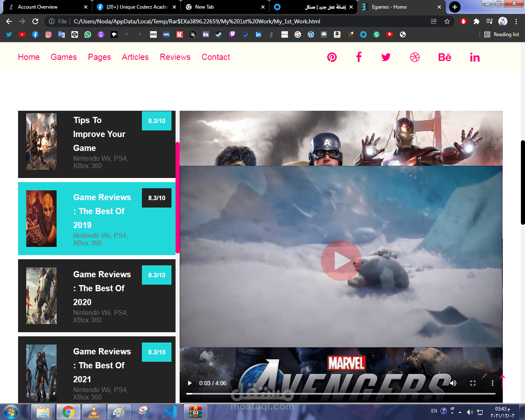Open the Pages nav link
The height and width of the screenshot is (420, 525).
[99, 57]
